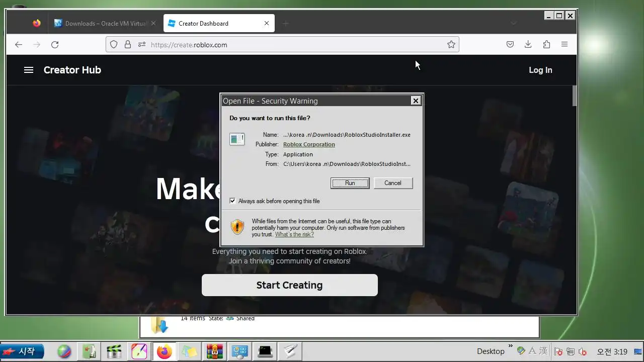The width and height of the screenshot is (644, 362).
Task: Click the tracking protection shield icon
Action: [114, 45]
